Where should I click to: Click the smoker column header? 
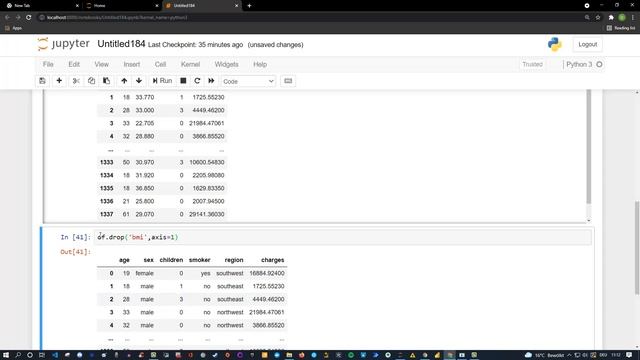200,260
